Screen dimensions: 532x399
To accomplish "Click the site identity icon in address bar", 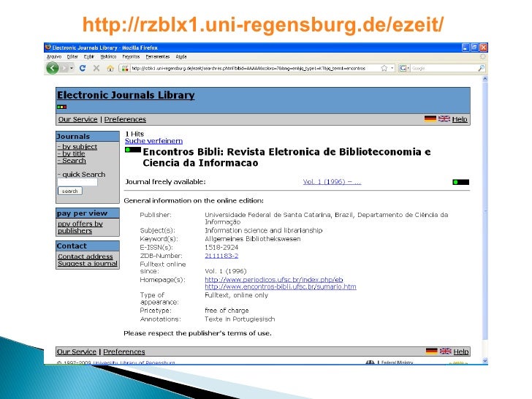I will pos(125,68).
